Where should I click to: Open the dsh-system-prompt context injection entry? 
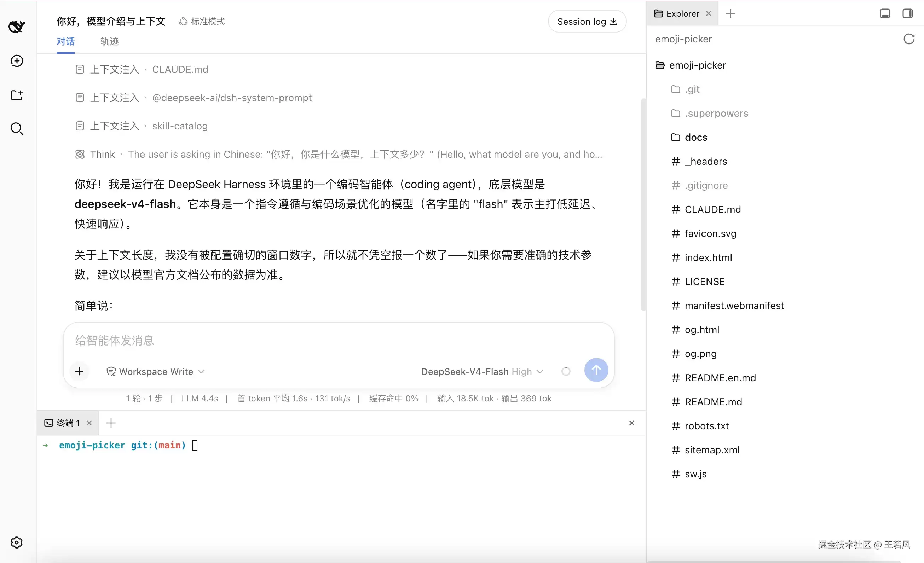[194, 98]
